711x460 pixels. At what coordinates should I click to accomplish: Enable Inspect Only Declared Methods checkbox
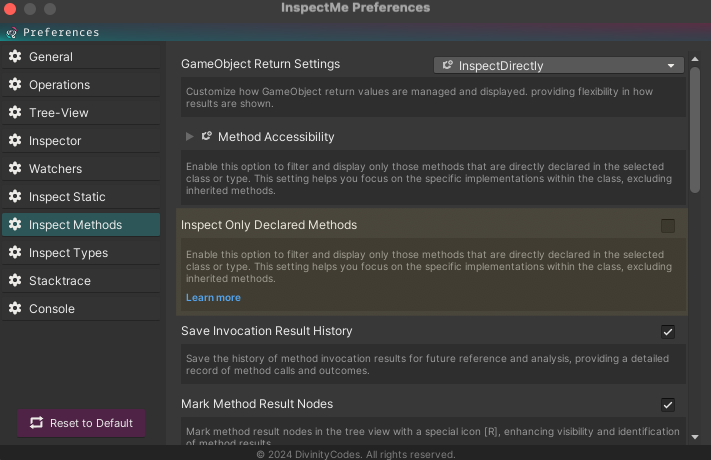pos(667,225)
